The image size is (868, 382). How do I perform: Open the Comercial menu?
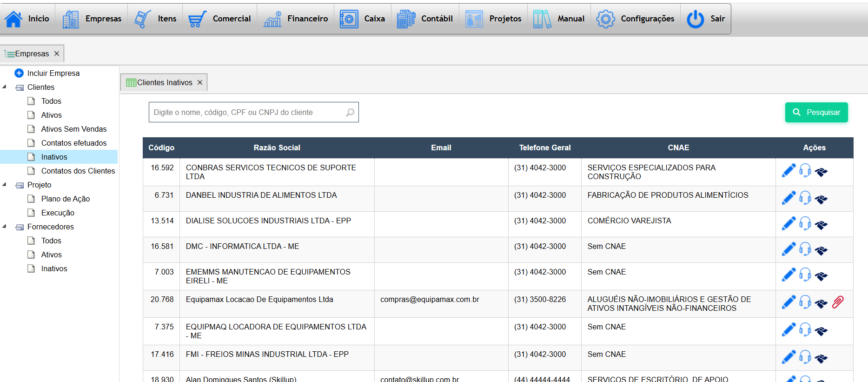(x=219, y=19)
